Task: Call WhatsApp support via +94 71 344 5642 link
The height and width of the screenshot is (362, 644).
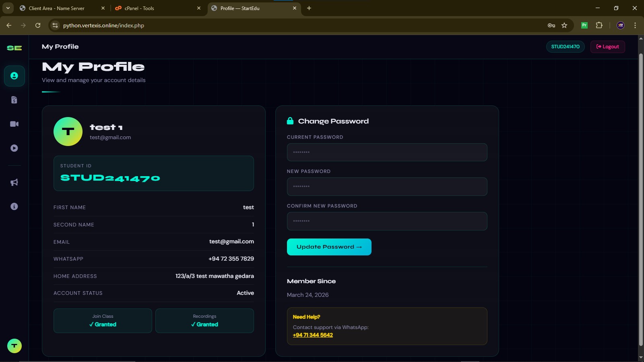Action: click(313, 335)
